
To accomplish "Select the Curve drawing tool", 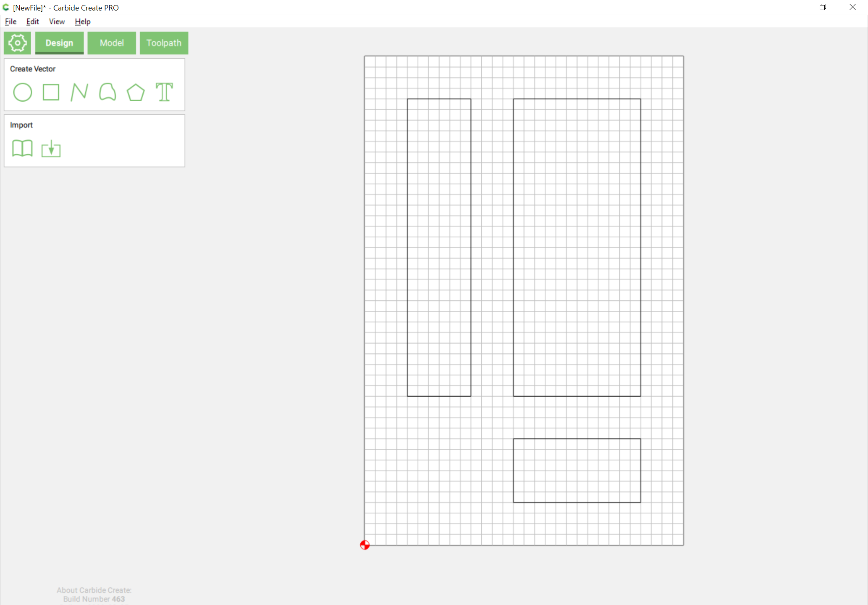I will pyautogui.click(x=108, y=92).
